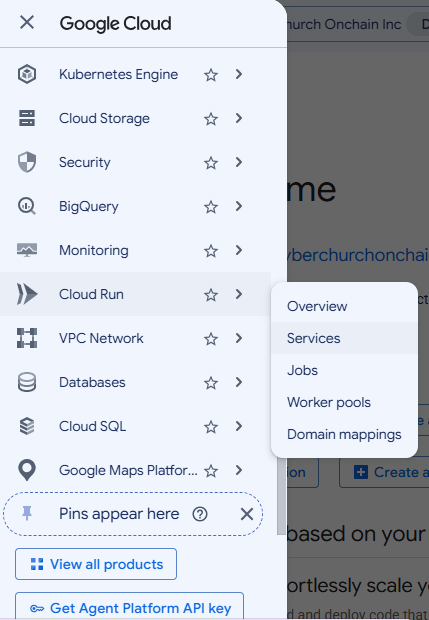The width and height of the screenshot is (429, 620).
Task: Click the VPC Network icon
Action: pos(27,338)
